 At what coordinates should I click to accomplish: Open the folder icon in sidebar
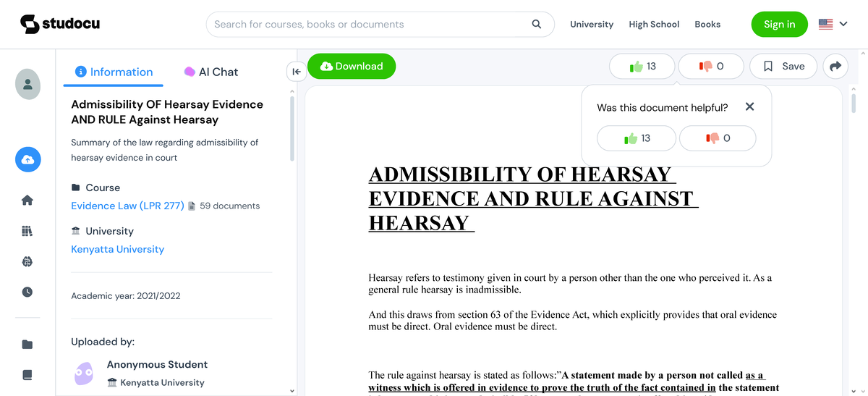tap(27, 345)
